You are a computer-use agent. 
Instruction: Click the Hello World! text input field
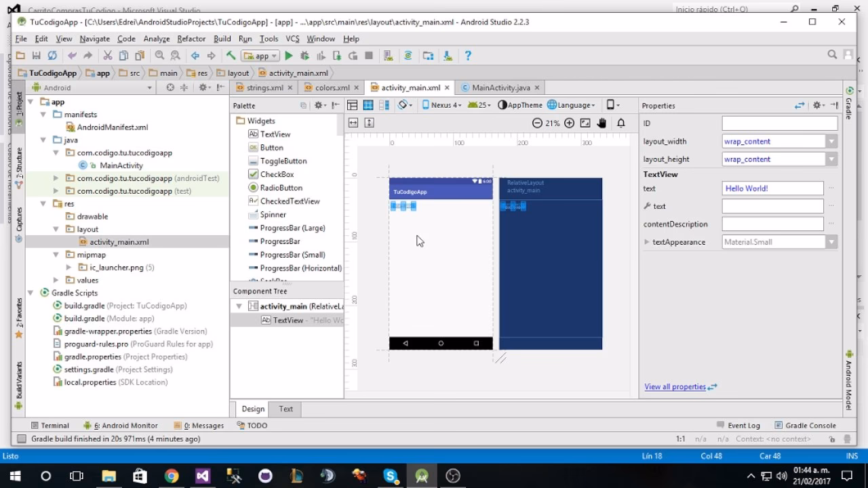(x=772, y=188)
